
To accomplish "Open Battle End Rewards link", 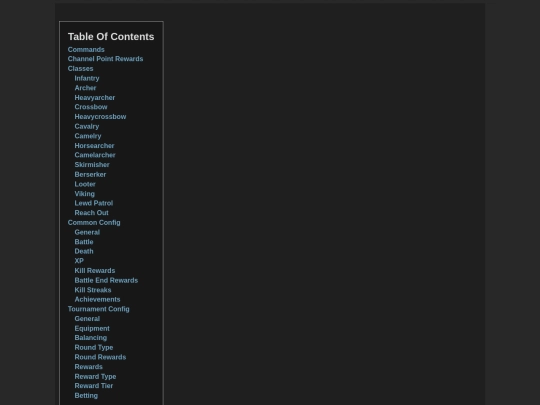I will 106,280.
